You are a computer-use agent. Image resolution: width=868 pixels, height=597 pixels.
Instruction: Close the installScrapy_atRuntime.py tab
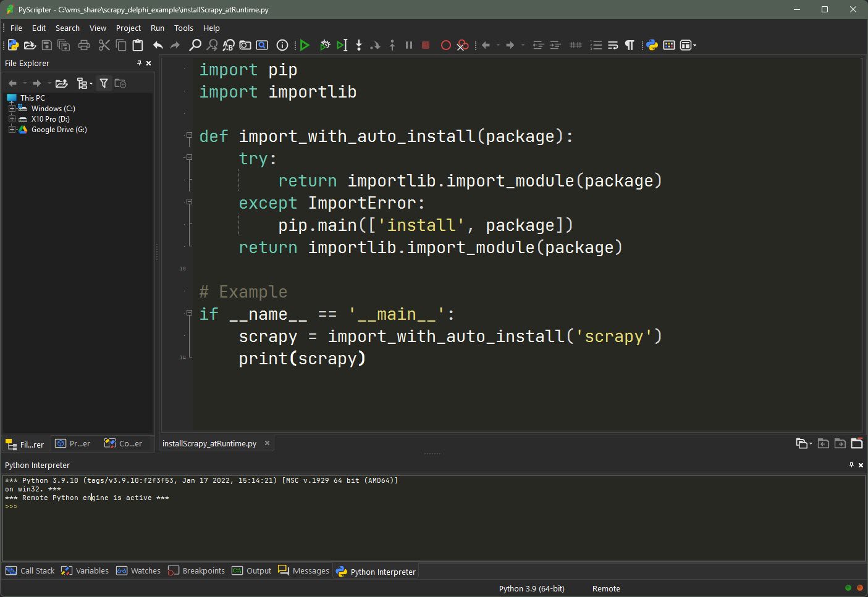267,443
